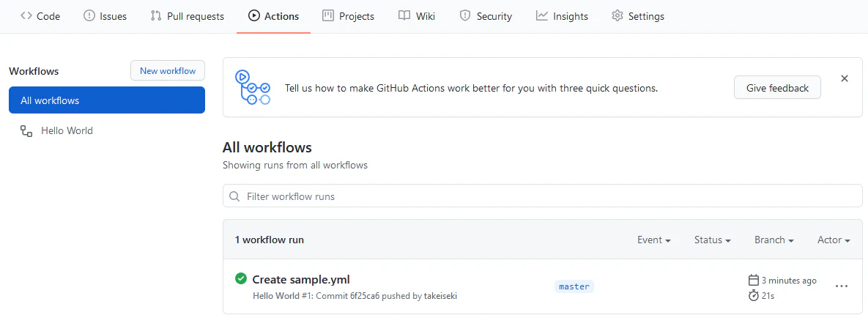Open the Status filter dropdown
Screen dimensions: 868x326
tap(713, 240)
